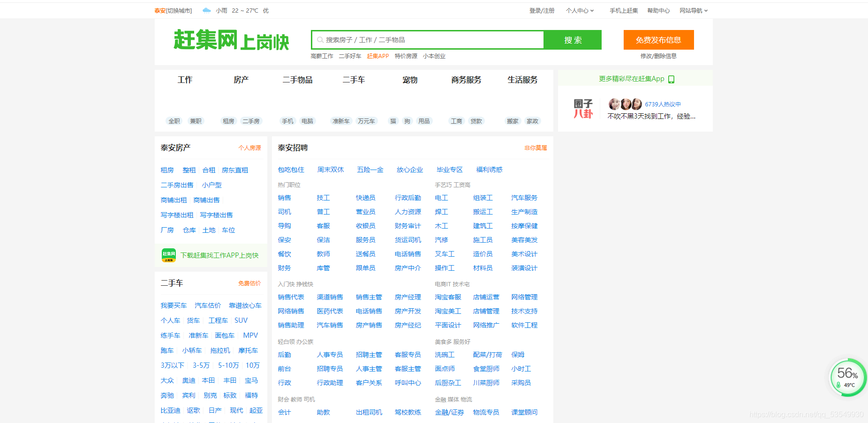Image resolution: width=868 pixels, height=423 pixels.
Task: Select the 二手物品 navigation tab
Action: (x=297, y=80)
